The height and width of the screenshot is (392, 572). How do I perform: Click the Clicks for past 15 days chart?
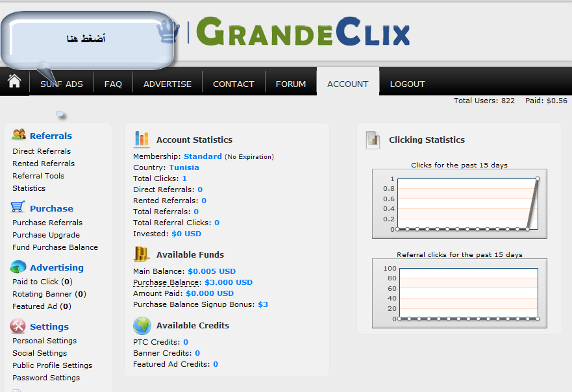click(x=460, y=204)
